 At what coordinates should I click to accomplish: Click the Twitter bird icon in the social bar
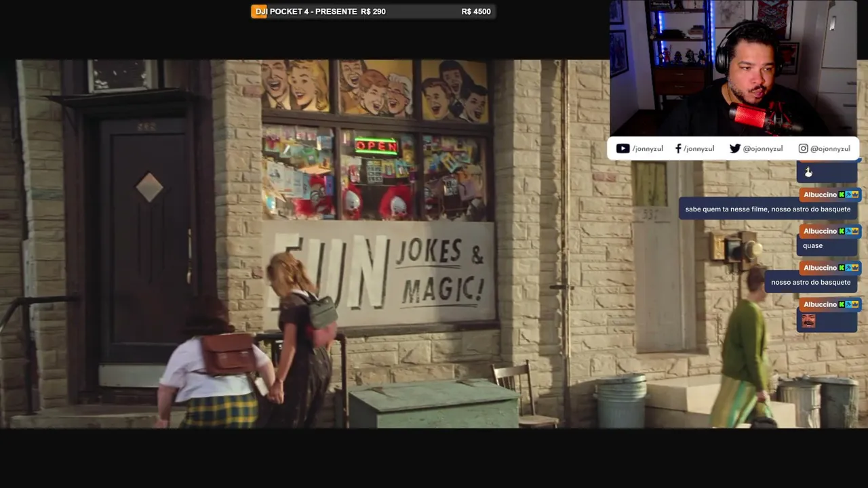734,148
